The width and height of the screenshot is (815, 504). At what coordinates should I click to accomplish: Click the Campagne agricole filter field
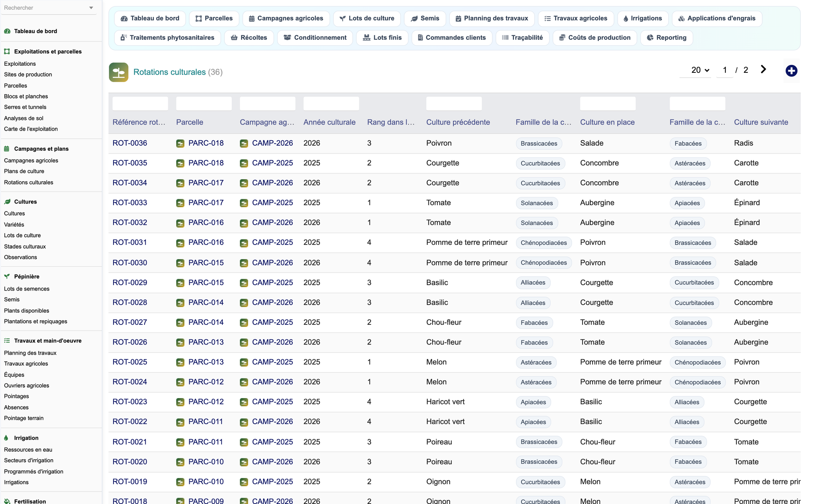[x=268, y=103]
